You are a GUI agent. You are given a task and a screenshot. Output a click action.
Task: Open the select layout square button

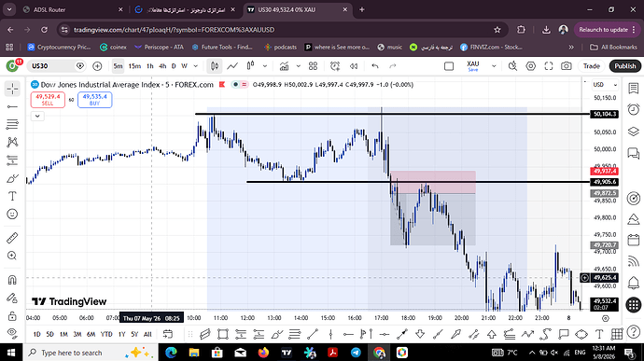449,66
